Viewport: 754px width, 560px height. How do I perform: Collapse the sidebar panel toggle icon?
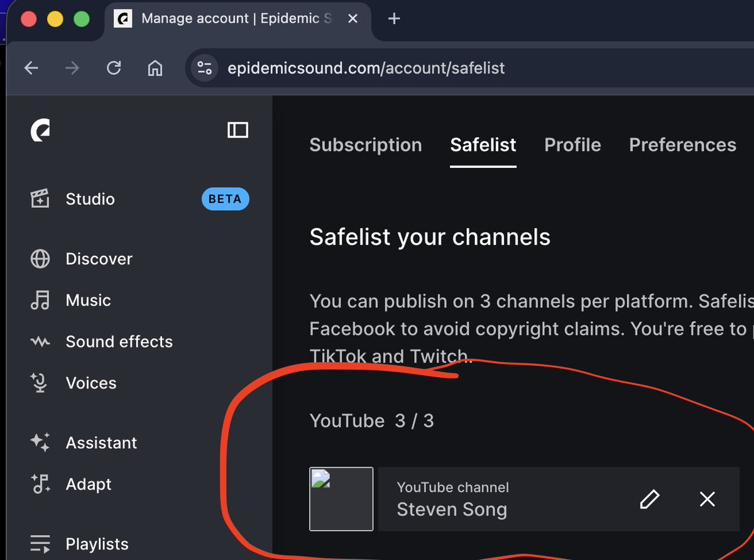(x=238, y=130)
